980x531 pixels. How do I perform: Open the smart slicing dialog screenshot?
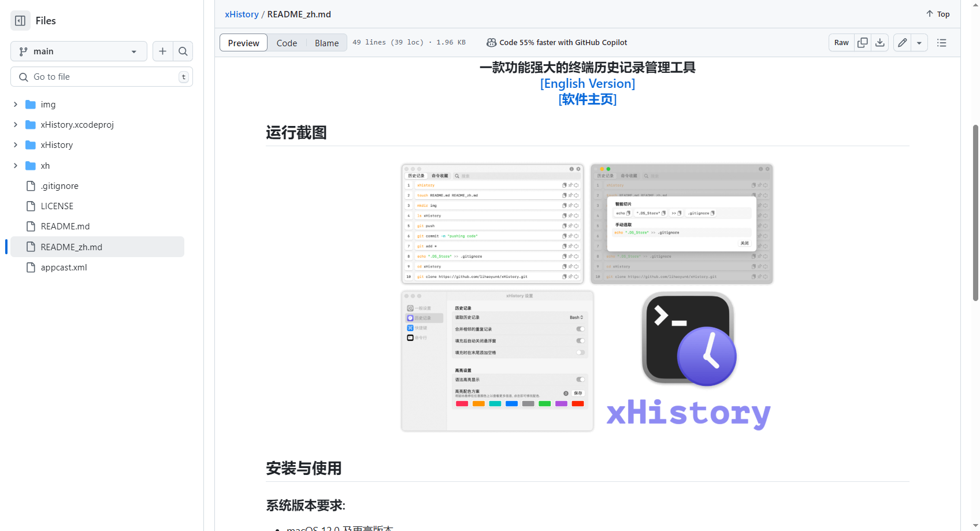[x=682, y=224]
